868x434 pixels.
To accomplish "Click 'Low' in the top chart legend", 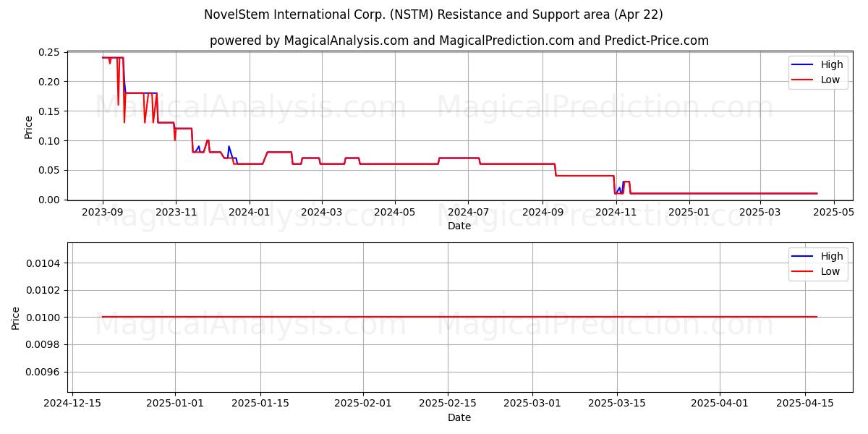I will (830, 80).
